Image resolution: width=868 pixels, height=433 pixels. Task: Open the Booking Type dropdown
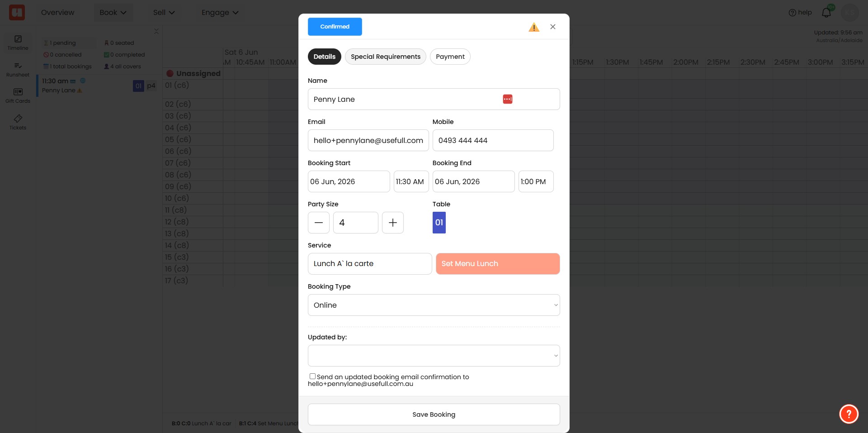434,305
